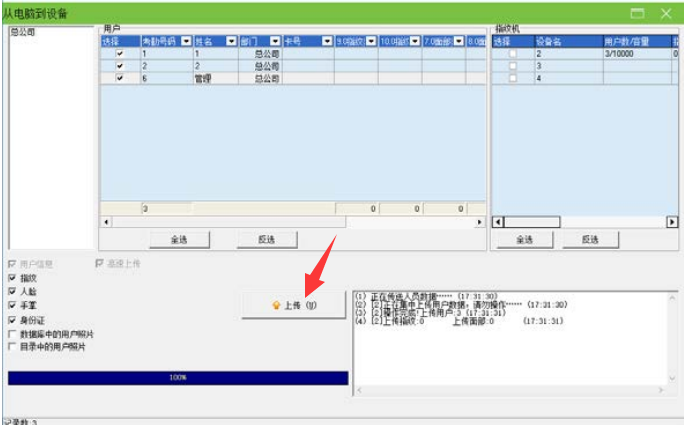The image size is (684, 425).
Task: Click the greyed 高速上传 checkbox
Action: (99, 263)
